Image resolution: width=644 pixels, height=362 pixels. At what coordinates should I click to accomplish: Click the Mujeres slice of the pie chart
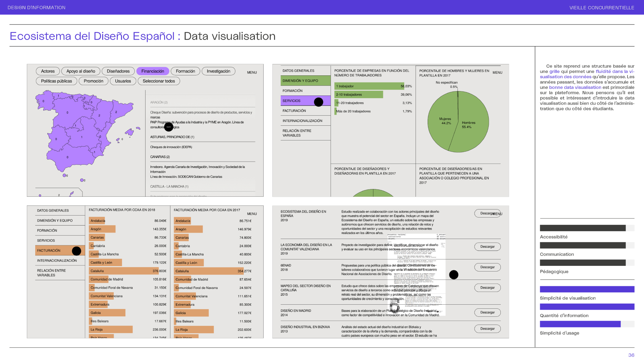441,127
